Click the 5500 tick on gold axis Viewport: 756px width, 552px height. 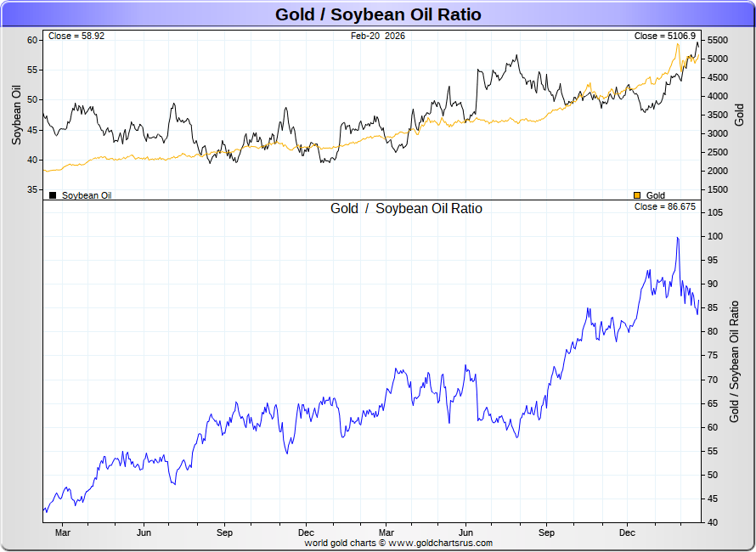tap(718, 41)
